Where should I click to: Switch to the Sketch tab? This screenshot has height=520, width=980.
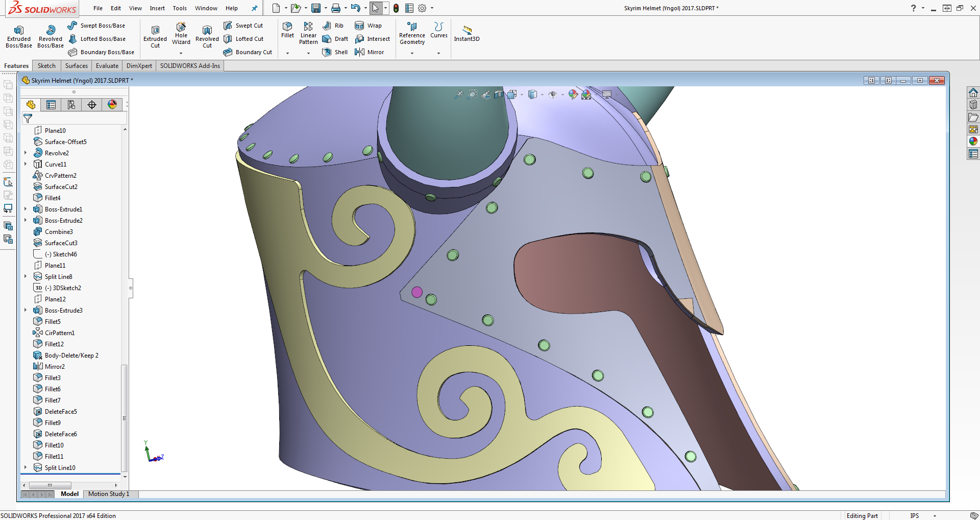46,66
